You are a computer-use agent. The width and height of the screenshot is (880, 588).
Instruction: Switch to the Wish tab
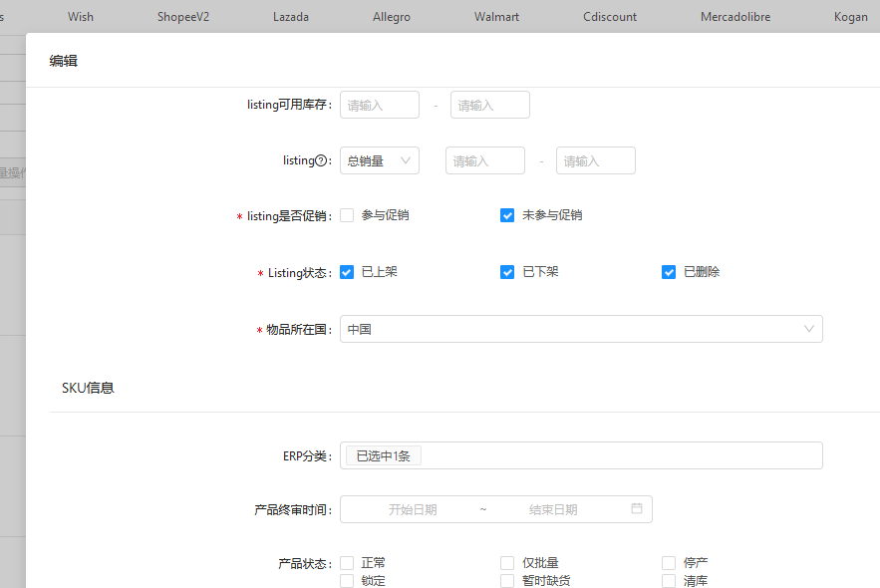(81, 17)
